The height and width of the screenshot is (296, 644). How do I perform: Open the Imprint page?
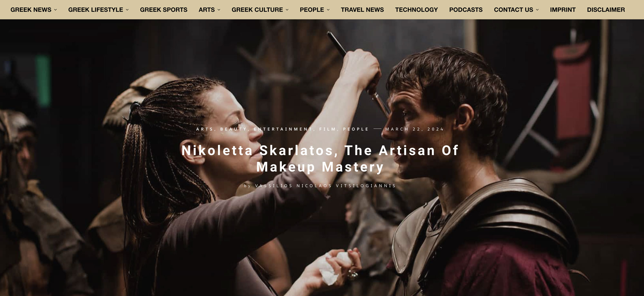tap(563, 10)
